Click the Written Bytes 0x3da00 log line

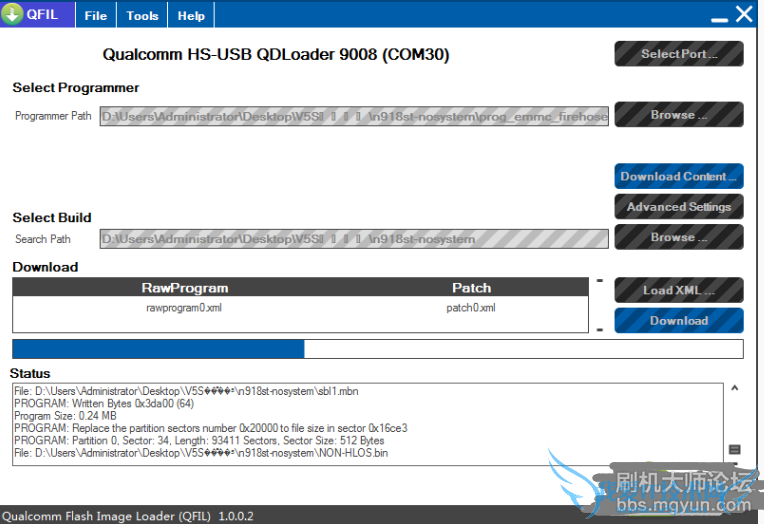tap(104, 403)
